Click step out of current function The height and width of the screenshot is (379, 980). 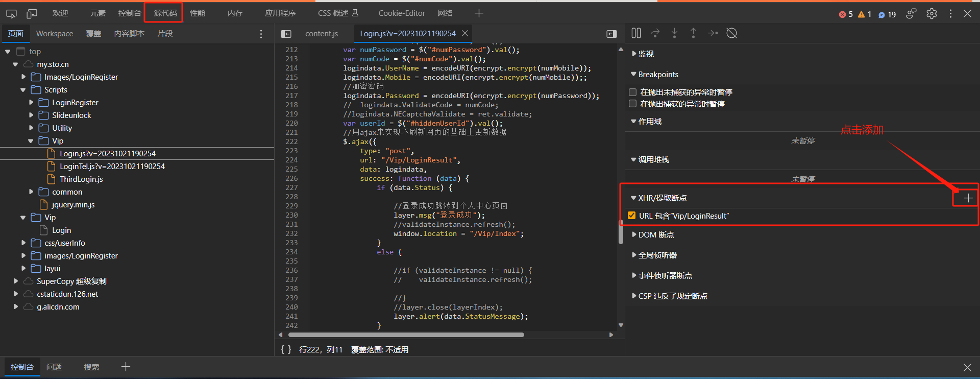[x=693, y=33]
